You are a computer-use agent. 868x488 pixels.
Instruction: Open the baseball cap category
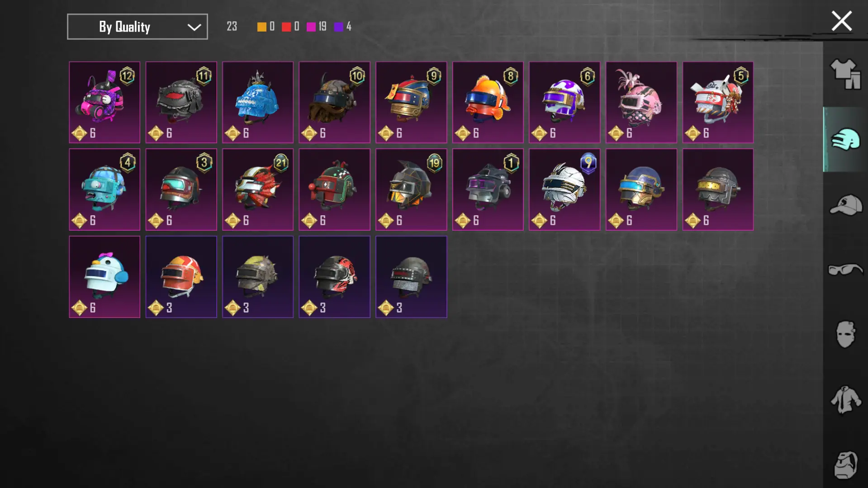(845, 205)
